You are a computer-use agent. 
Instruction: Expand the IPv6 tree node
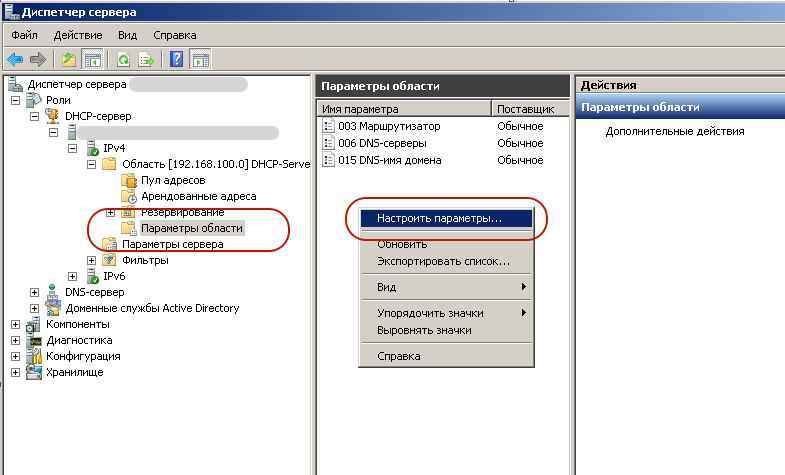[x=73, y=276]
